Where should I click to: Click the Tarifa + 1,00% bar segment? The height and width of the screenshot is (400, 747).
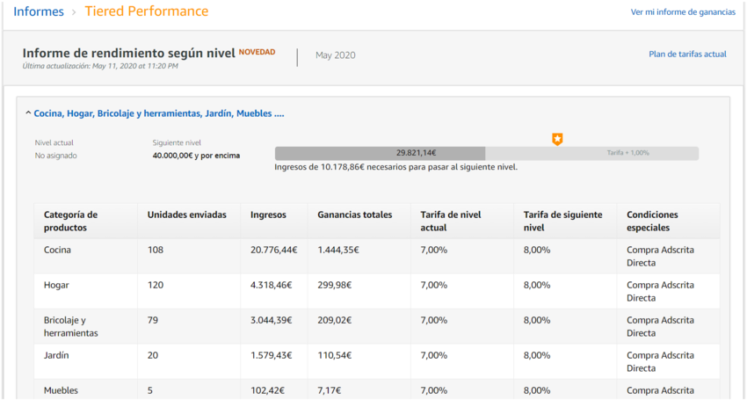click(592, 153)
